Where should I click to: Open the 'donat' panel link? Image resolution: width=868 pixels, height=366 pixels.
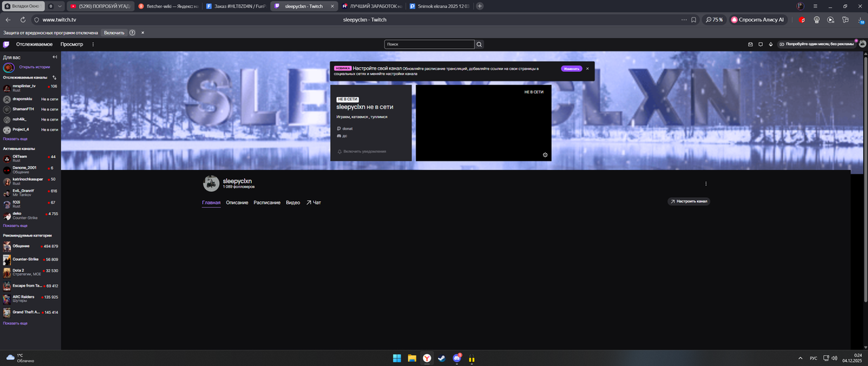click(344, 128)
